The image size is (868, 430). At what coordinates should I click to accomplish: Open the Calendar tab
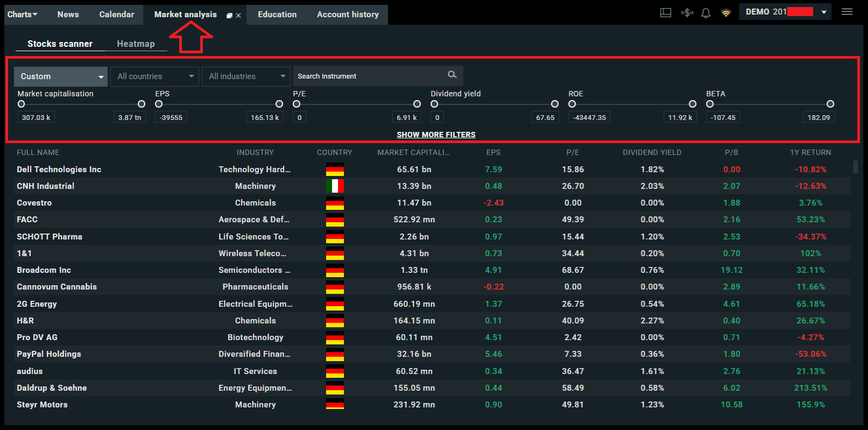tap(117, 15)
